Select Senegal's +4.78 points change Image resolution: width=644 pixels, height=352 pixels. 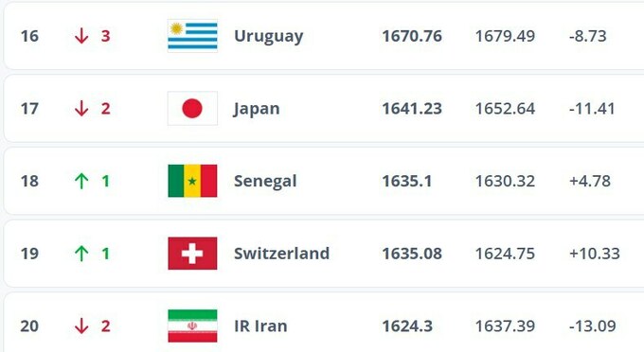tap(590, 181)
